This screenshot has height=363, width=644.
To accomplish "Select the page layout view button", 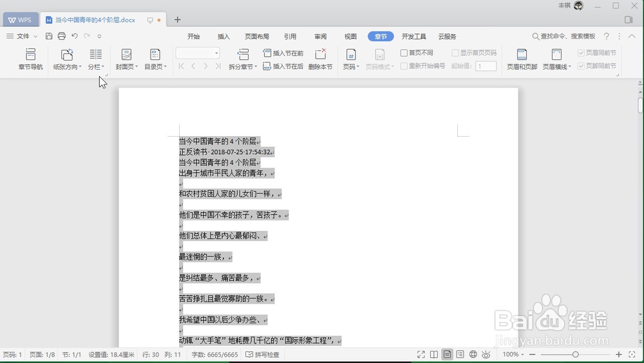I will pyautogui.click(x=447, y=355).
